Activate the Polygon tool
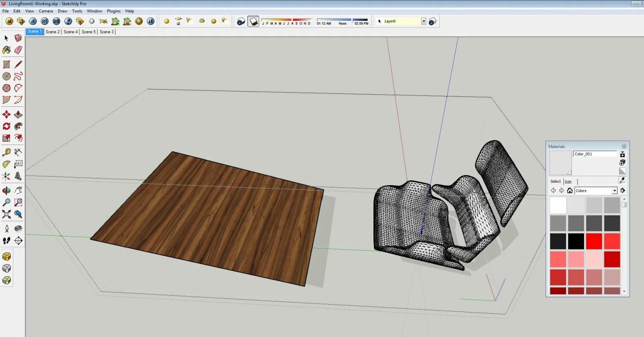644x337 pixels. click(x=6, y=88)
